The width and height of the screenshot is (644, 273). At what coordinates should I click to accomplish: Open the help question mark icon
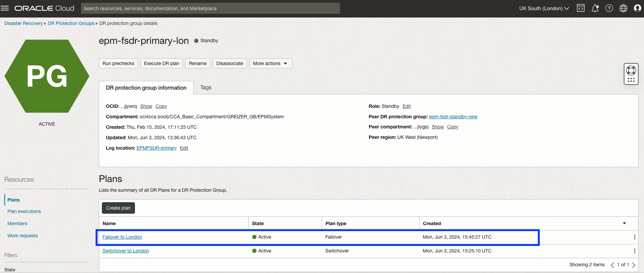point(609,8)
